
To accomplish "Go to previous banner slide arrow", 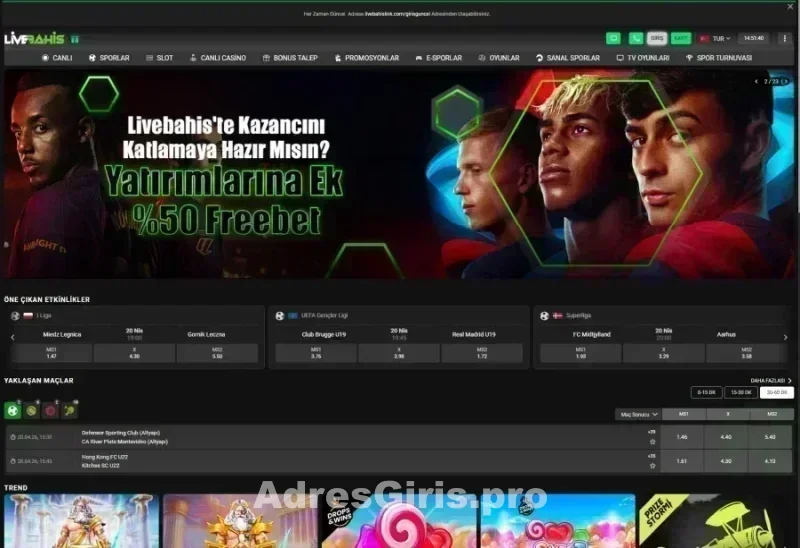I will click(x=756, y=82).
